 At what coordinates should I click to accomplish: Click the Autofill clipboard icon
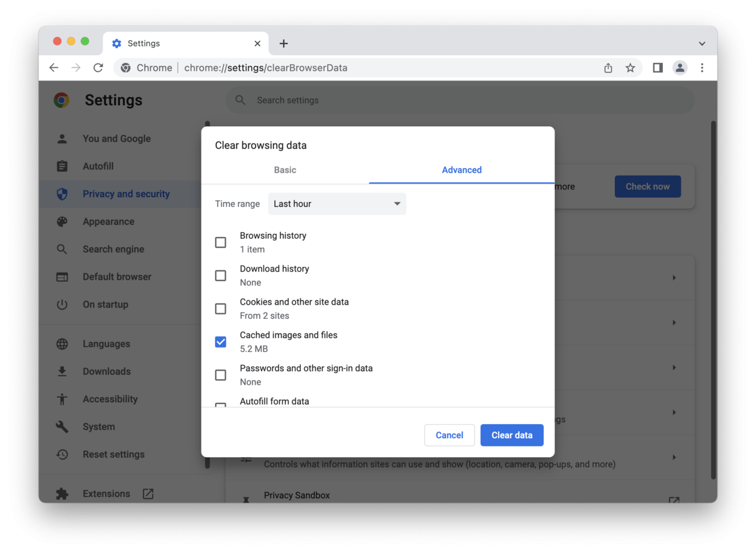tap(62, 166)
